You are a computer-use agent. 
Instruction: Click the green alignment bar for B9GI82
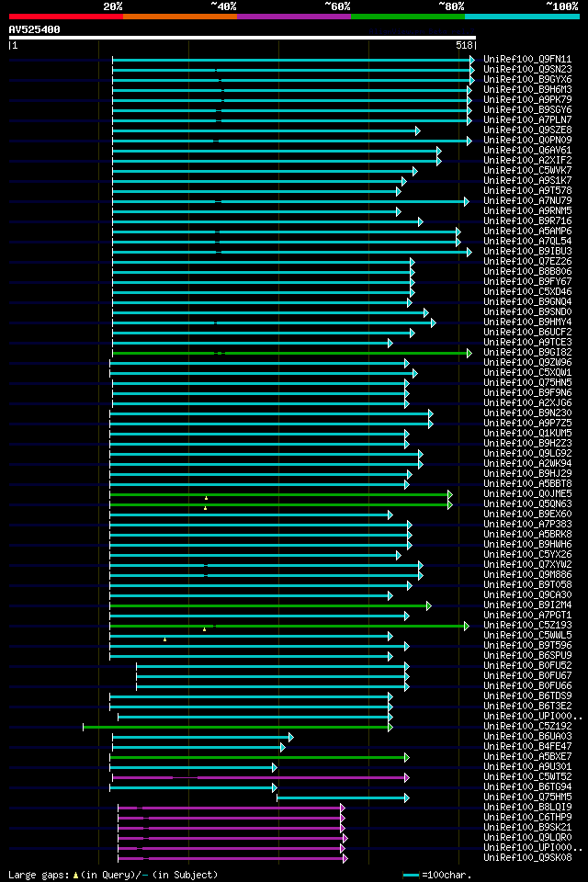(x=291, y=353)
